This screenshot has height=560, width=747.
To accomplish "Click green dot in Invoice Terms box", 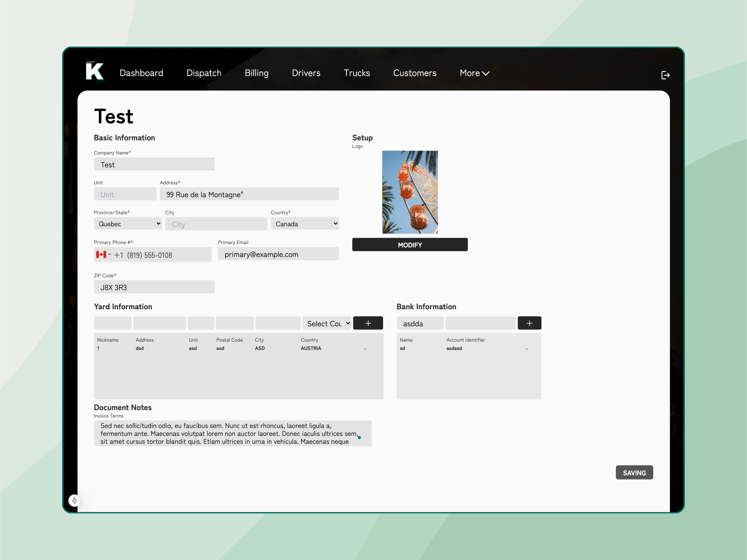I will coord(359,437).
